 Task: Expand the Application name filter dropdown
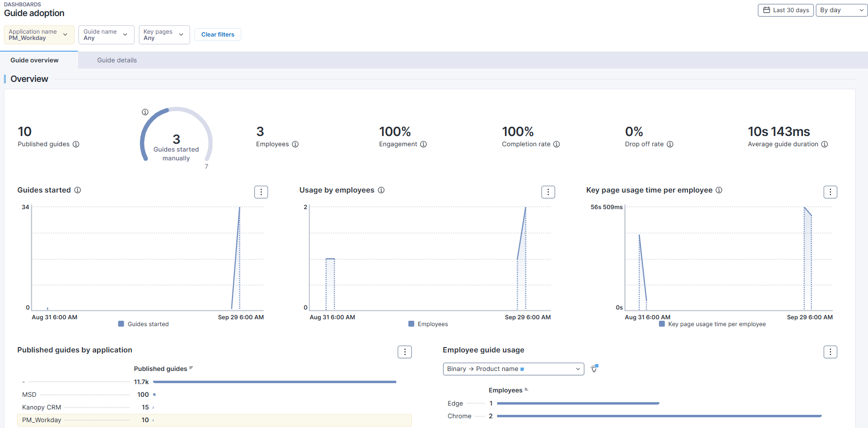pos(39,35)
